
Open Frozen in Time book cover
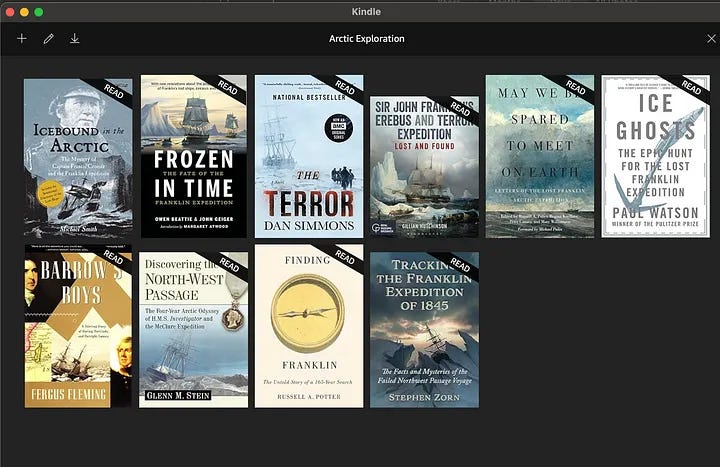point(194,156)
